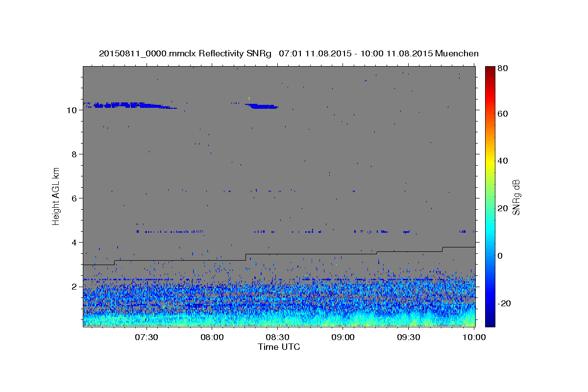Screen dimensions: 588x392
Task: Click the height axis label 10
Action: [x=72, y=110]
